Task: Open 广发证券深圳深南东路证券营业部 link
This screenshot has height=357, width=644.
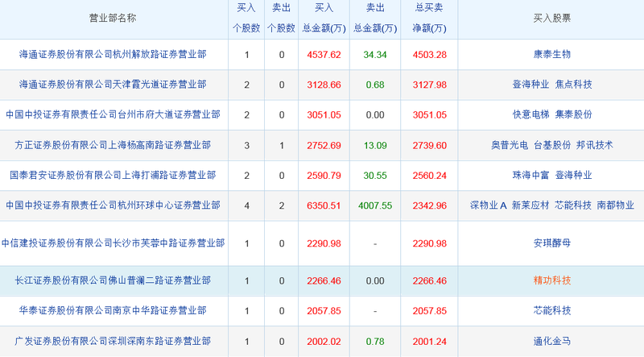Action: click(x=113, y=341)
